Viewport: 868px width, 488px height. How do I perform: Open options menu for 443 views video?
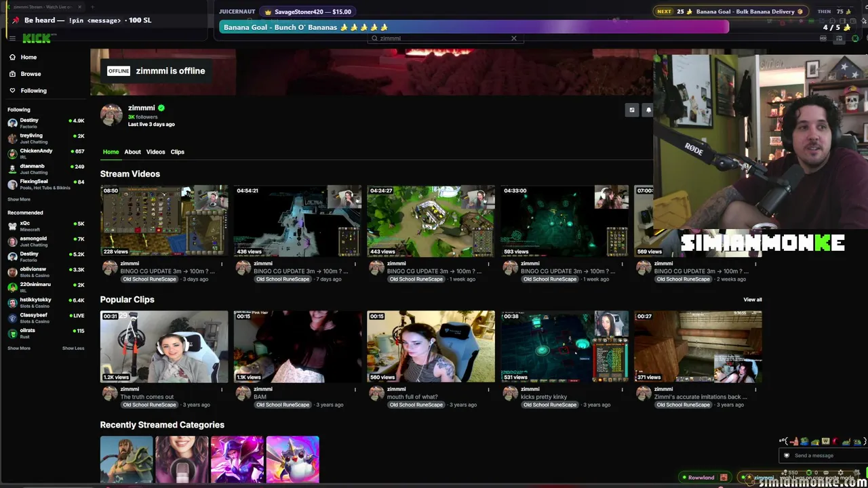(x=489, y=264)
